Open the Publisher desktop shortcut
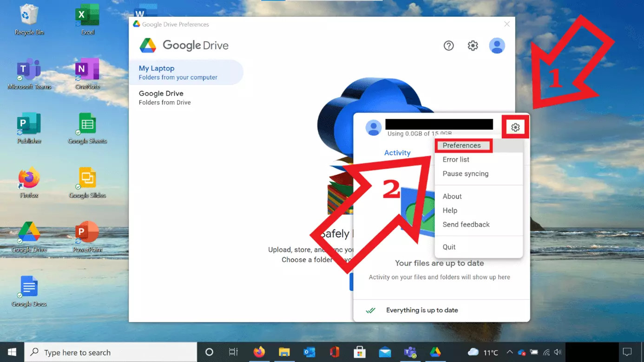 (x=29, y=129)
